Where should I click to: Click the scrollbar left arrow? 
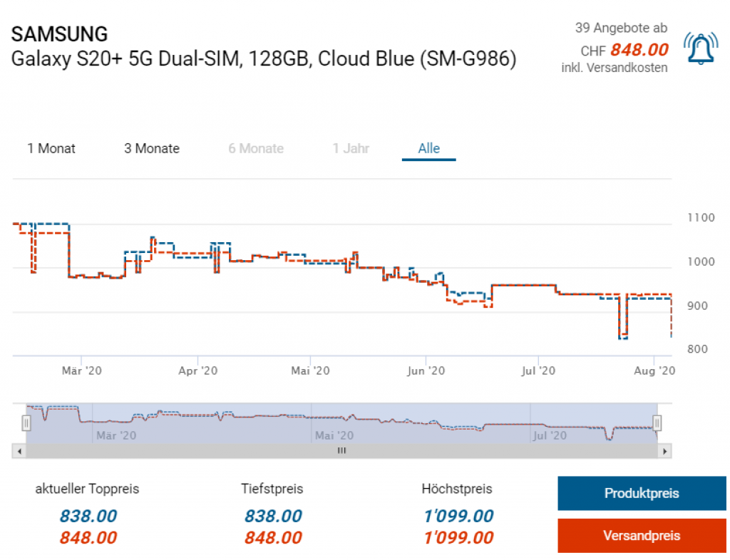(x=20, y=451)
